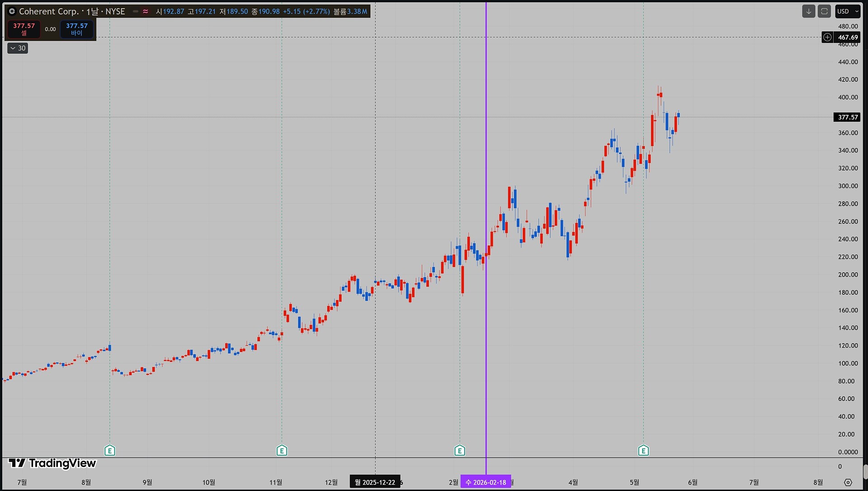Click the 0.0000 price axis label
Viewport: 868px width, 491px height.
(x=848, y=452)
